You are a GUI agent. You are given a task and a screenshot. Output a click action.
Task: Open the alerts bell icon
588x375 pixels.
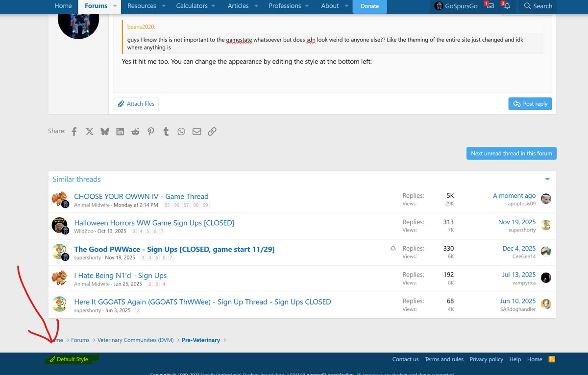coord(507,6)
